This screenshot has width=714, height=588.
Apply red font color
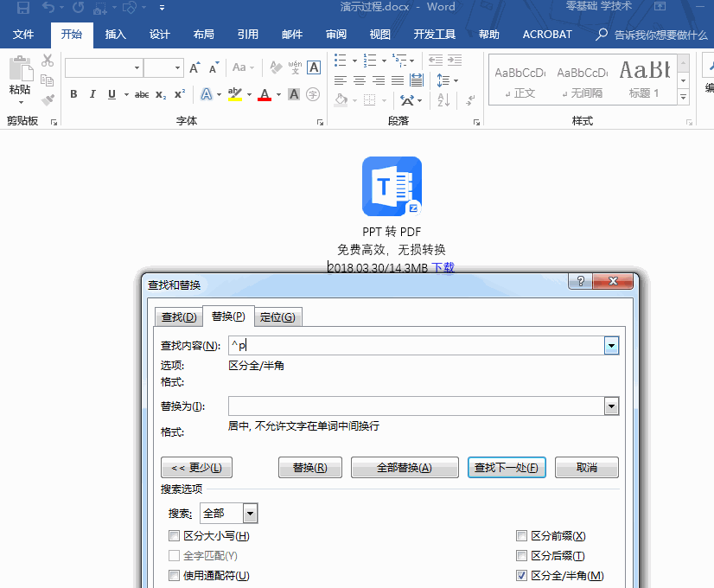265,94
